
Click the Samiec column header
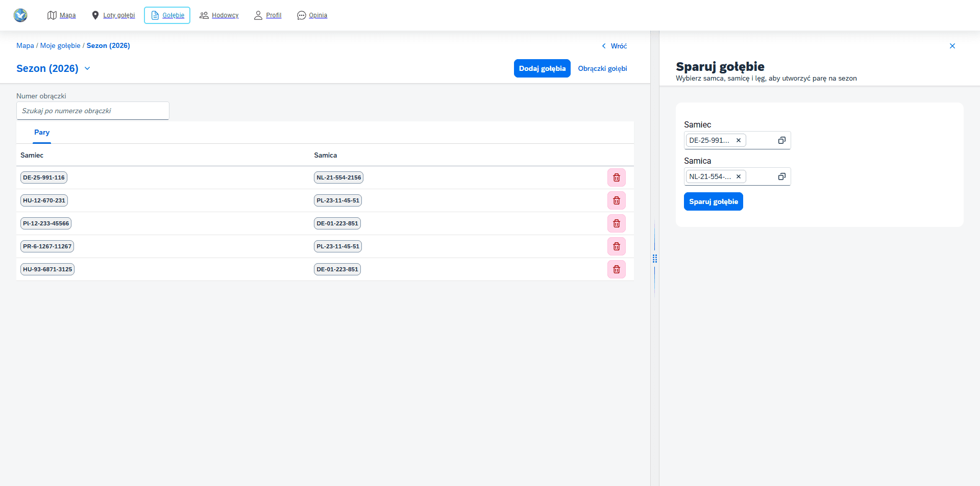(32, 155)
